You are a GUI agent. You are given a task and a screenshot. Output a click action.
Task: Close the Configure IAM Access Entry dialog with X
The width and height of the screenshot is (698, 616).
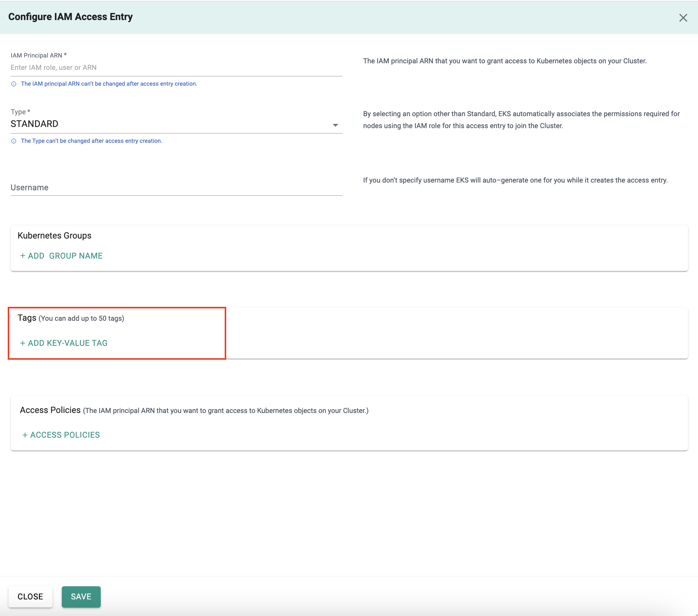click(x=683, y=18)
